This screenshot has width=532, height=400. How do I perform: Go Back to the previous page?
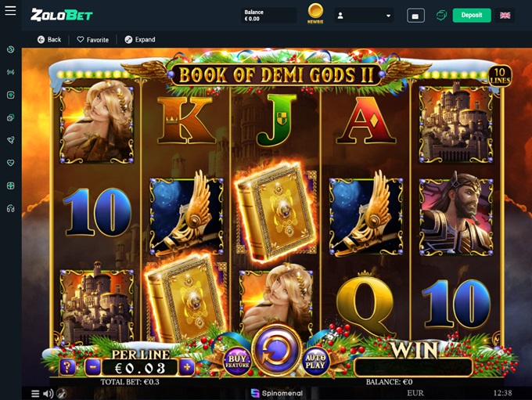coord(49,40)
